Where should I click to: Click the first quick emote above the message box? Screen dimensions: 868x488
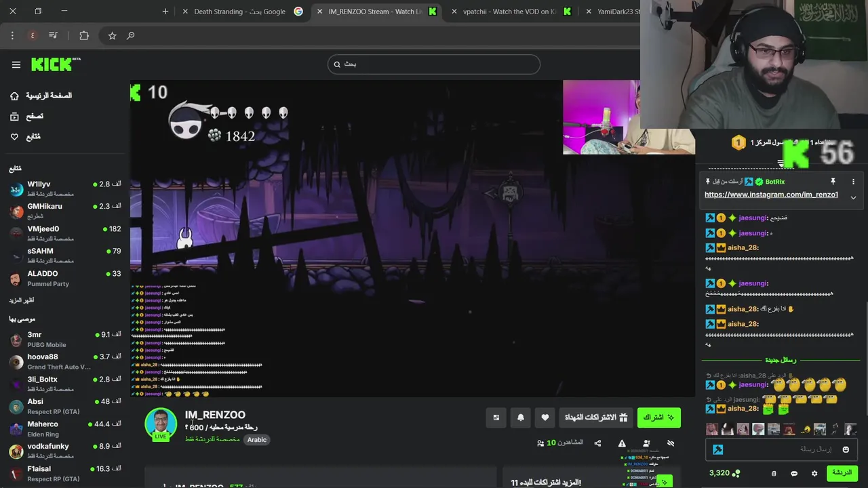point(712,429)
